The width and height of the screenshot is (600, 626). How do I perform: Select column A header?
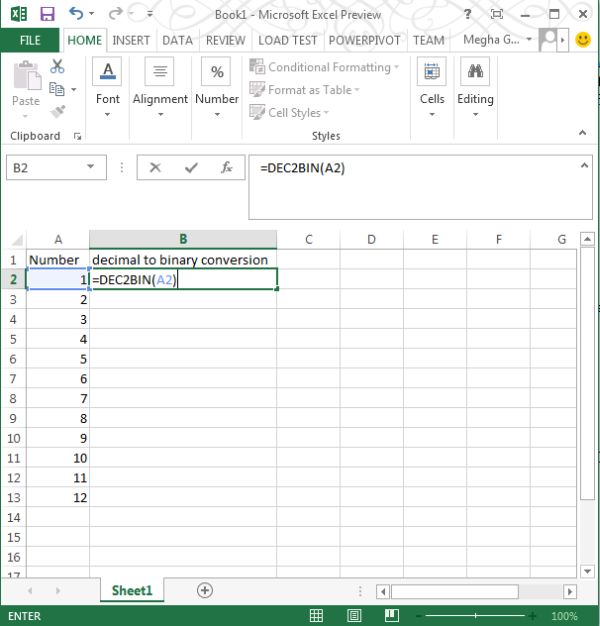58,240
